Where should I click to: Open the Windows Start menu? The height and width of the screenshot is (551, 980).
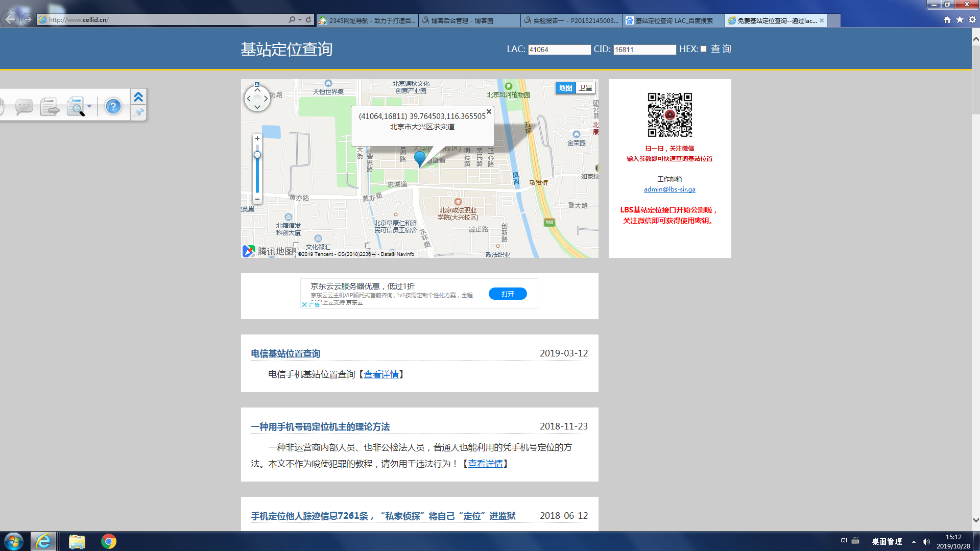pyautogui.click(x=14, y=541)
